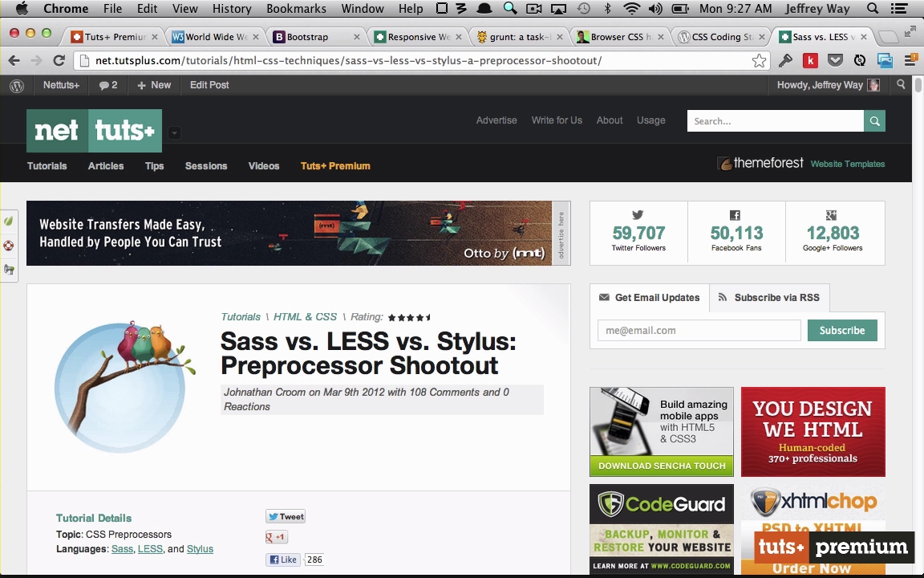
Task: Select the Get Email Updates tab
Action: pos(650,297)
